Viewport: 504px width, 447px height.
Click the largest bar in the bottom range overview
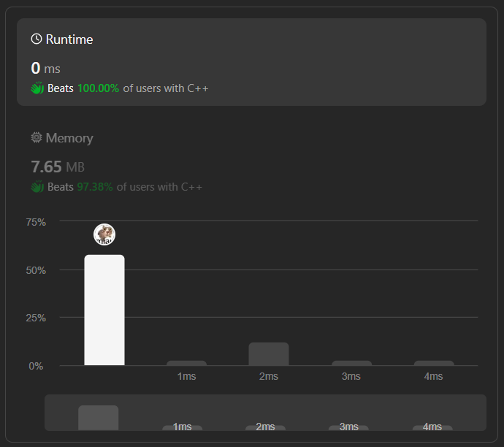tap(99, 418)
